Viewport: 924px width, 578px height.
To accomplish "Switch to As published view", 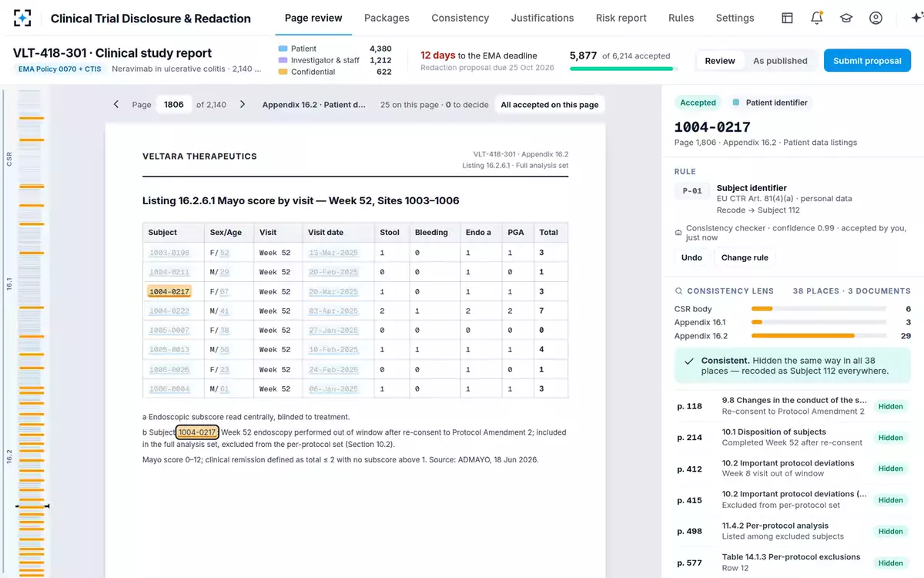I will pyautogui.click(x=780, y=61).
